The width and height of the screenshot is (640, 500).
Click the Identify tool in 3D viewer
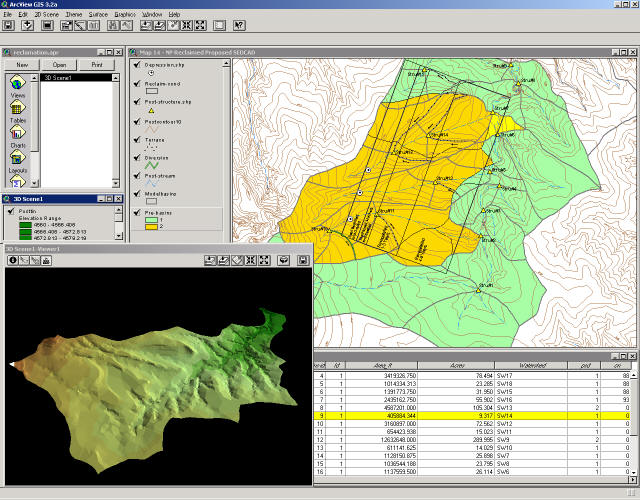[x=13, y=260]
